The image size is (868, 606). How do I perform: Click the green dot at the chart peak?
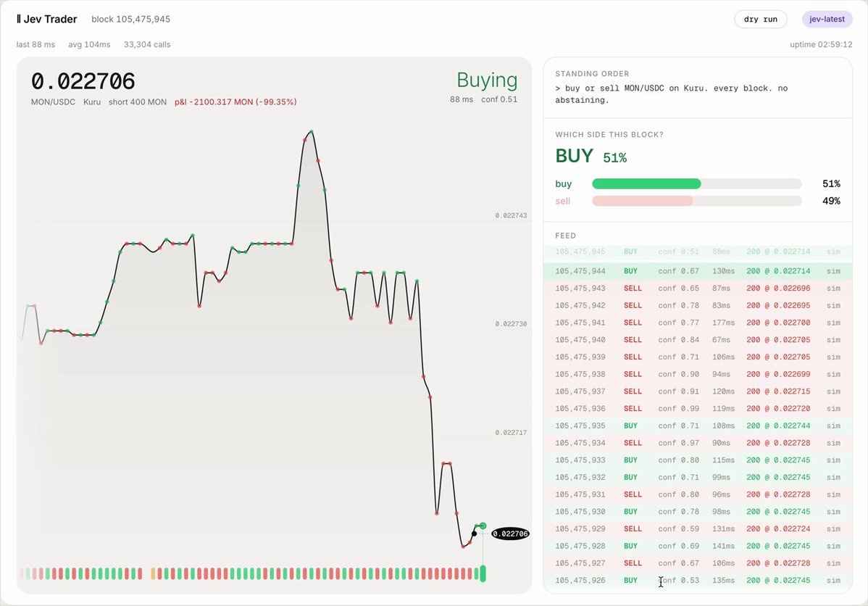click(x=312, y=131)
